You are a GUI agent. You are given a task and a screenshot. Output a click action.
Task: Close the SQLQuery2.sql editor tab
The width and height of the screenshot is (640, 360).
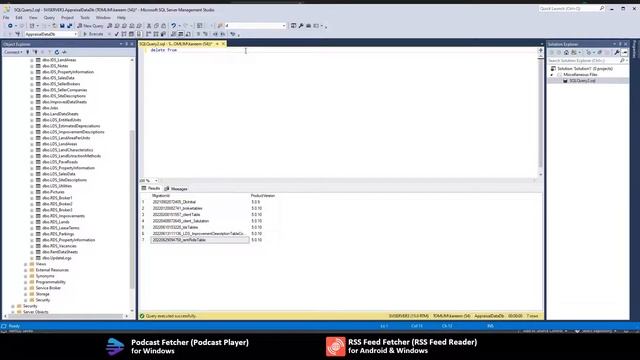pos(223,44)
